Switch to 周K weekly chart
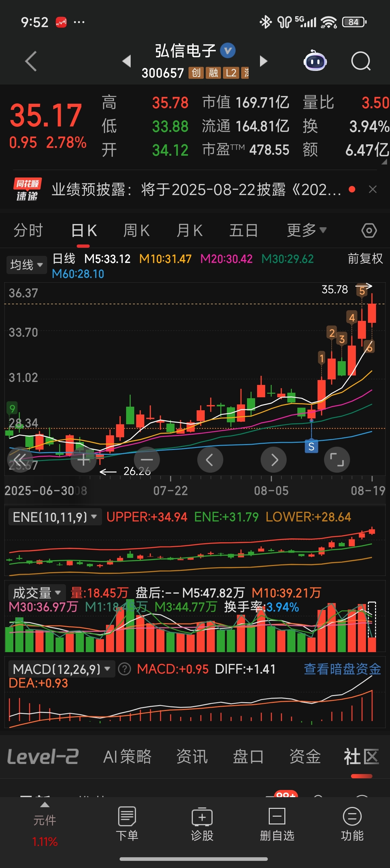The height and width of the screenshot is (868, 390). tap(136, 230)
